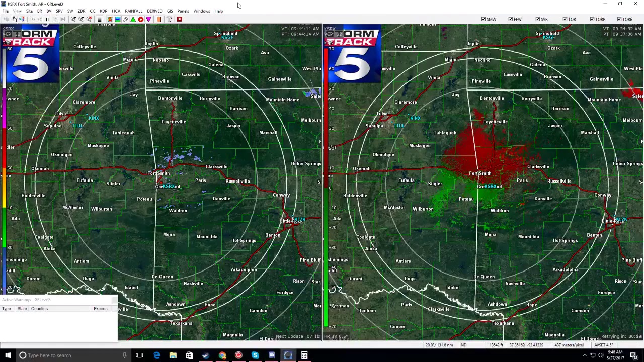Close the Active Warnings panel
644x362 pixels.
click(114, 300)
